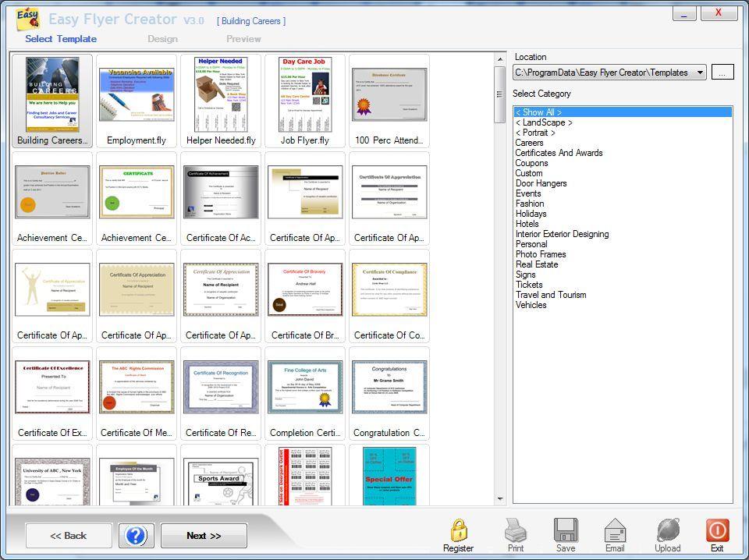749x560 pixels.
Task: Switch to the Design tab
Action: point(163,38)
